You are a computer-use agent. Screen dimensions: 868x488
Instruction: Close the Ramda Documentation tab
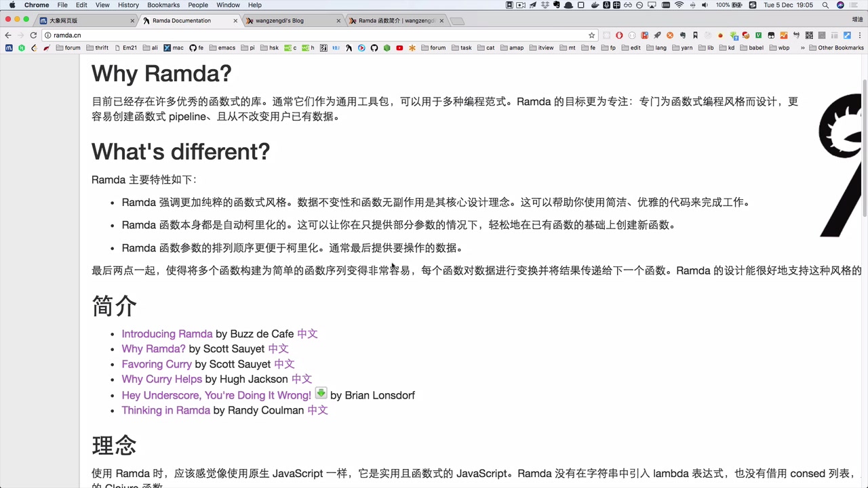coord(235,20)
